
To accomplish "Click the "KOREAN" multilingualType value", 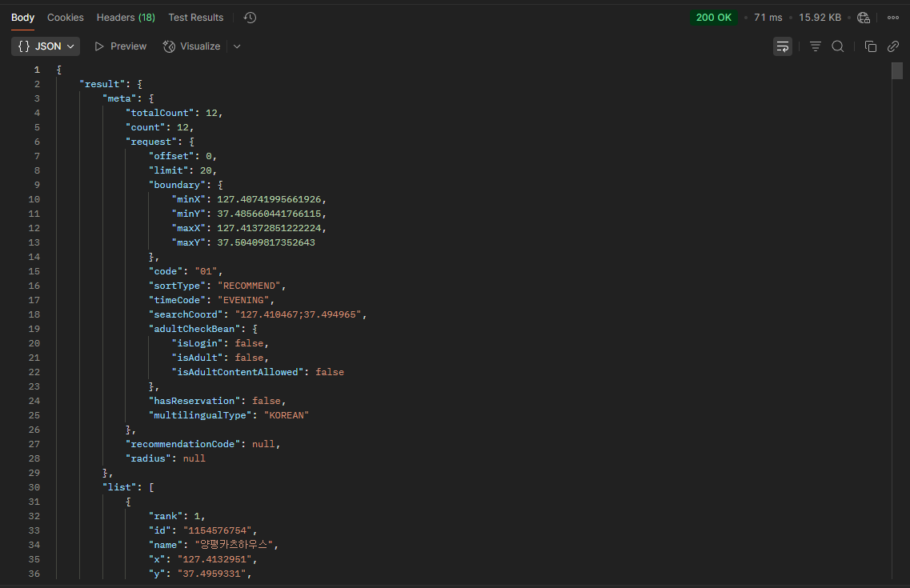I will click(286, 415).
